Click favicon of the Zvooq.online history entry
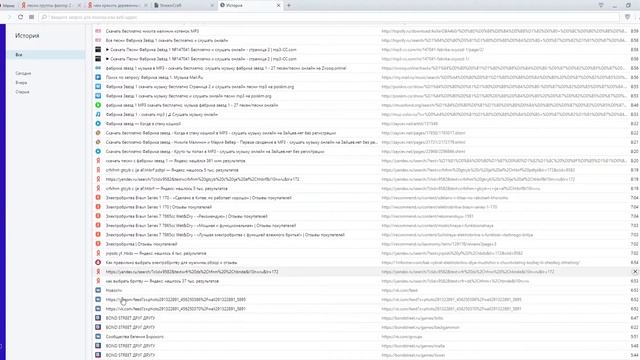The height and width of the screenshot is (360, 640). tap(98, 68)
